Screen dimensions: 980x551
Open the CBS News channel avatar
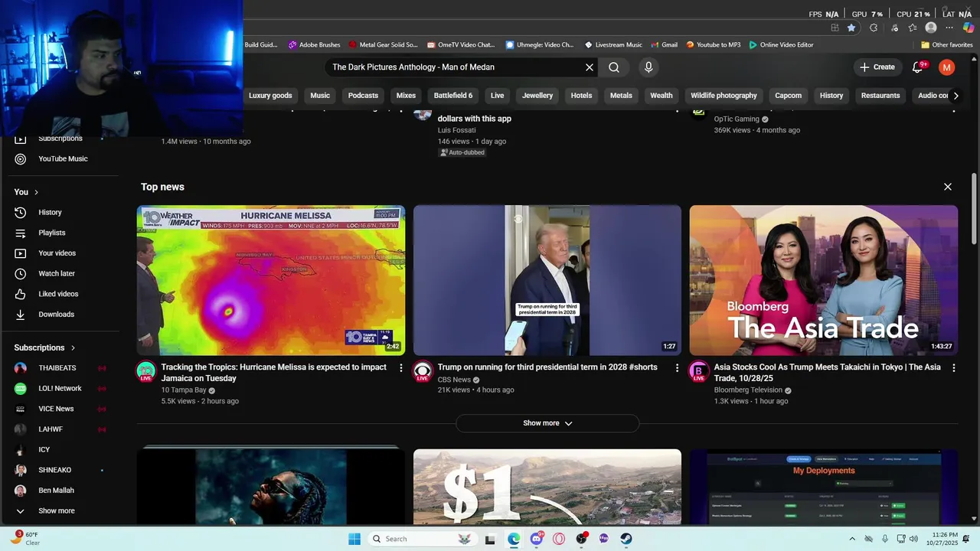point(422,372)
